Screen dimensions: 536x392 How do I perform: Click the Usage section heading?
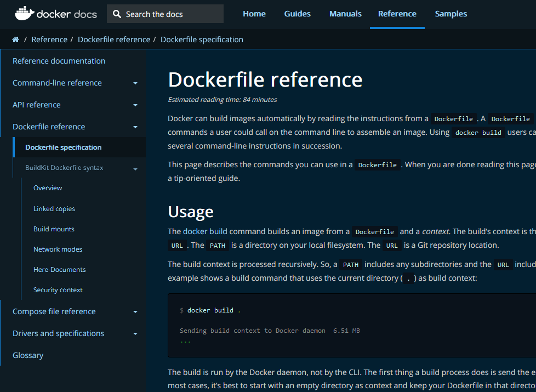point(191,212)
